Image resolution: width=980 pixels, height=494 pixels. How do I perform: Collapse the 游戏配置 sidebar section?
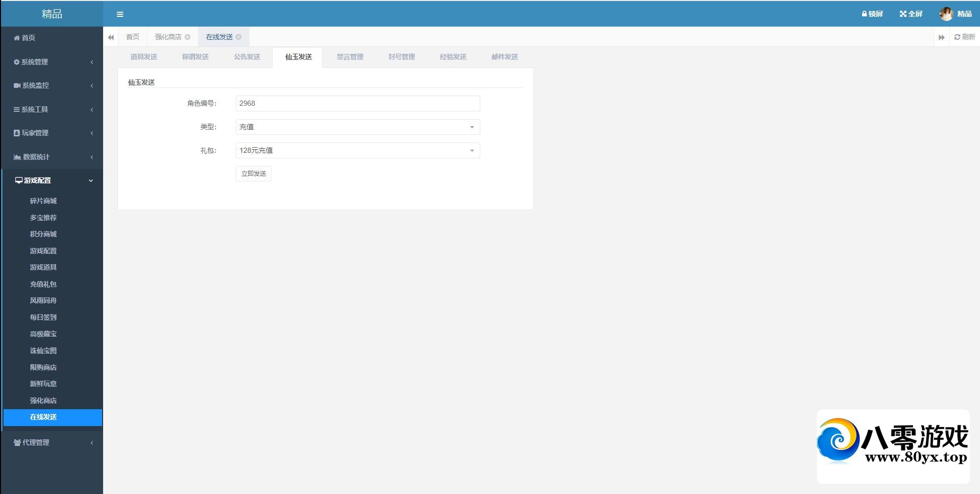[51, 180]
